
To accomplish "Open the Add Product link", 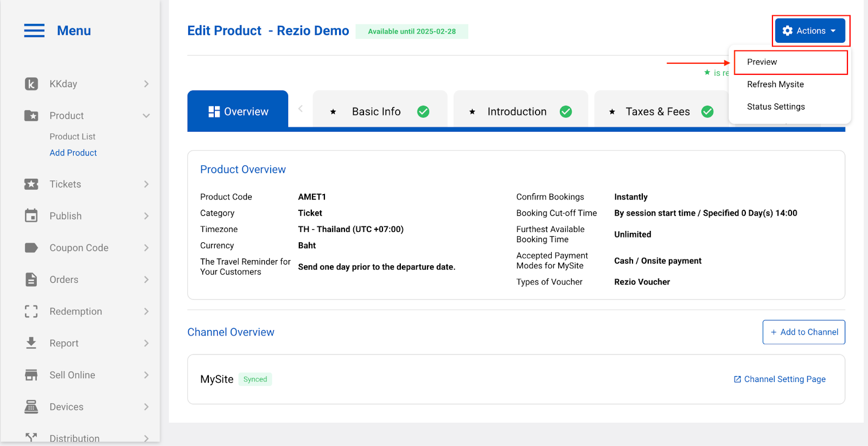I will tap(73, 153).
